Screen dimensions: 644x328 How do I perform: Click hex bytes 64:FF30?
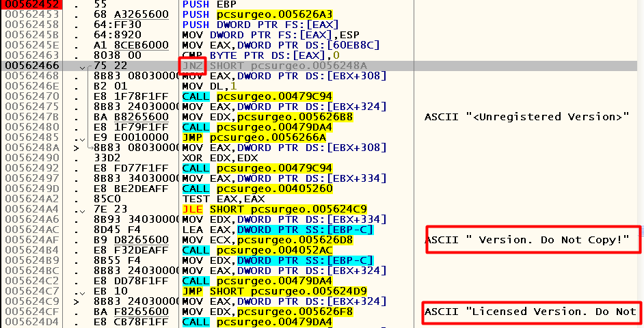[117, 25]
